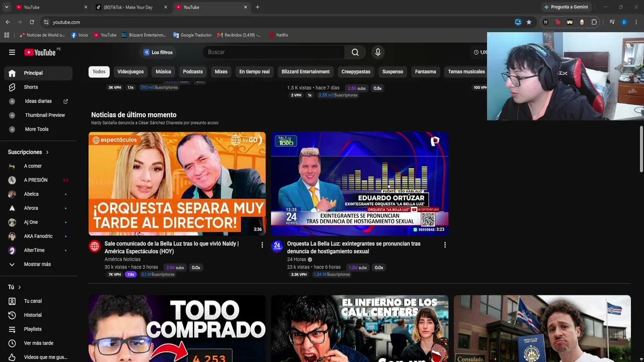Viewport: 644px width, 362px height.
Task: Click the search magnifier button
Action: click(355, 52)
